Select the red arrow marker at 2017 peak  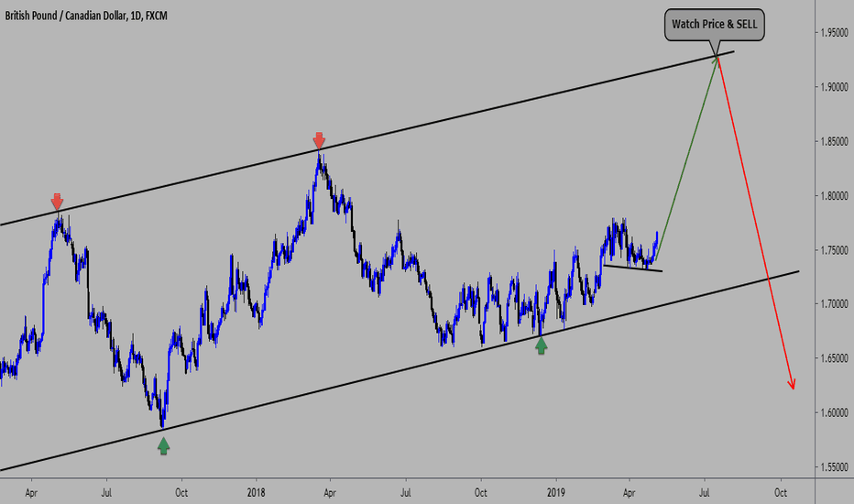[57, 201]
